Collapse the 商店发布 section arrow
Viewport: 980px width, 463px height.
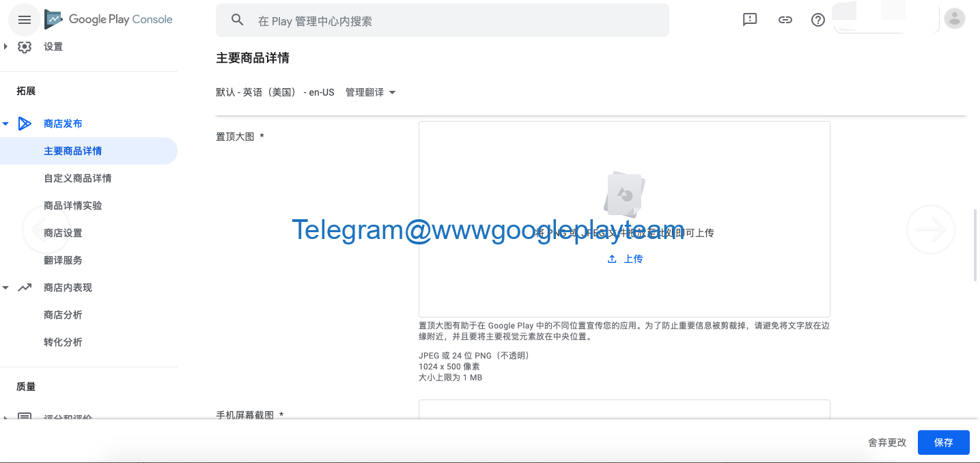point(5,124)
